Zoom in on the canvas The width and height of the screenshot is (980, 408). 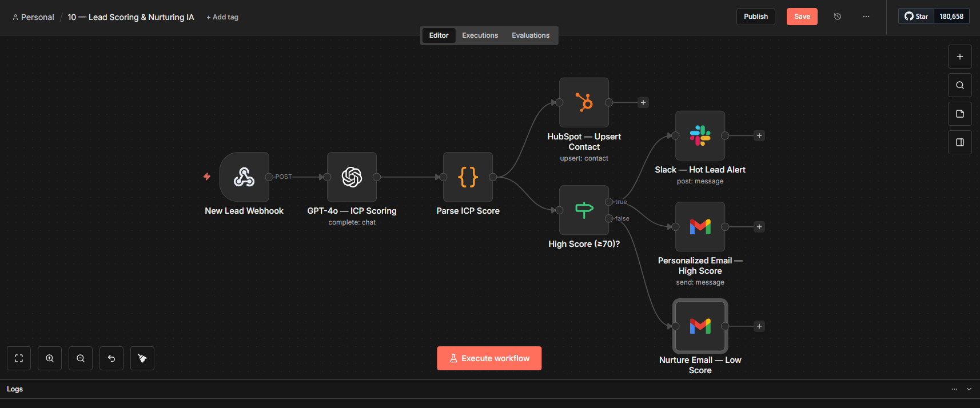tap(50, 358)
